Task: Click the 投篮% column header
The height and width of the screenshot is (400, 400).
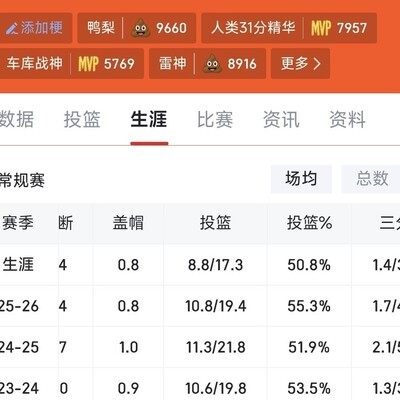Action: click(x=310, y=223)
